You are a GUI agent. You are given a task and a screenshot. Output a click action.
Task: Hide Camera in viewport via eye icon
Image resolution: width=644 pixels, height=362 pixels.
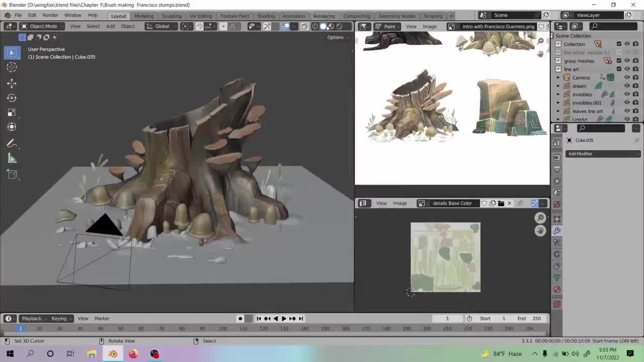627,77
